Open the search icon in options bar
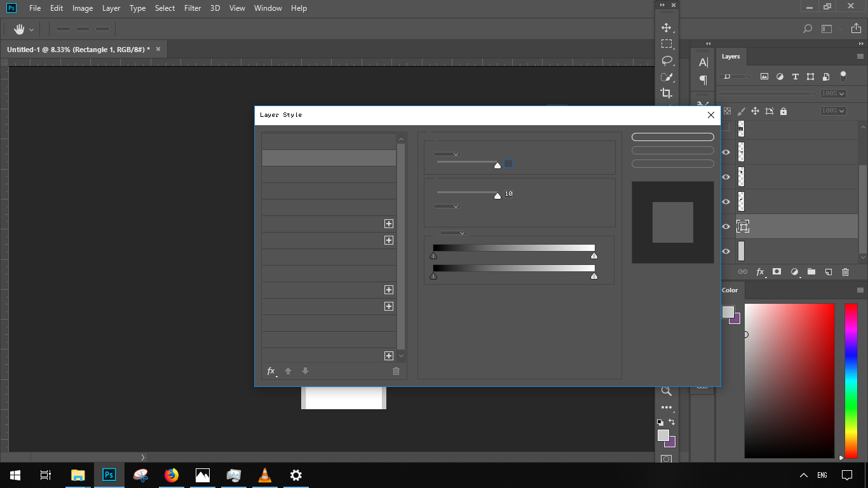 coord(808,29)
